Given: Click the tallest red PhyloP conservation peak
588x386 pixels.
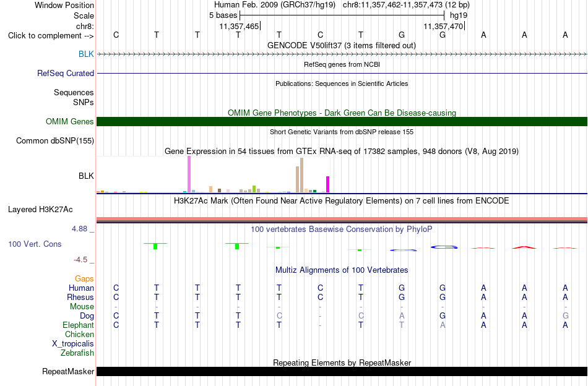Looking at the screenshot, I should pos(524,247).
